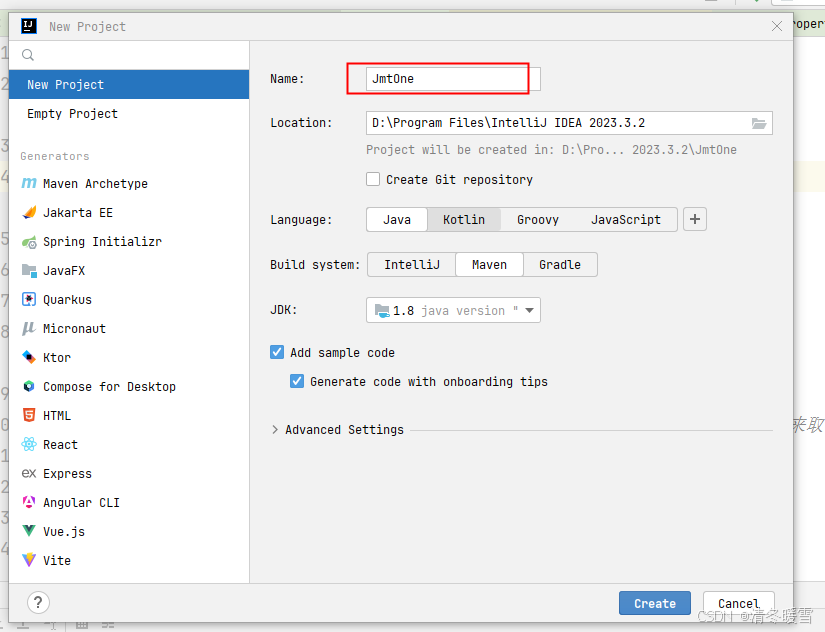
Task: Select Groovy as the language
Action: [538, 219]
